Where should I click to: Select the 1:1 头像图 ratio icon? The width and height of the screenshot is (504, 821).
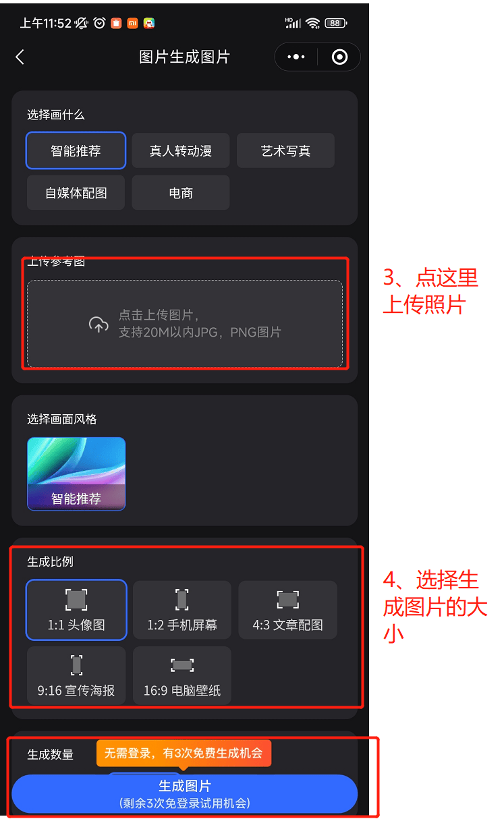click(76, 599)
